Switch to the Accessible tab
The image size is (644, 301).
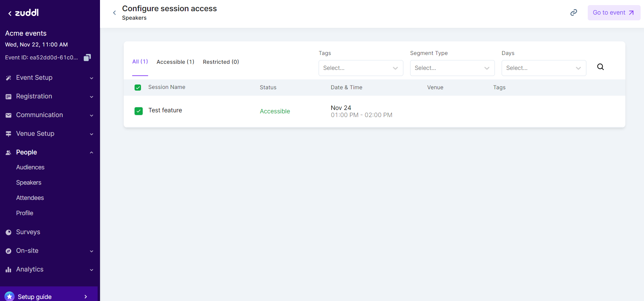pyautogui.click(x=175, y=62)
